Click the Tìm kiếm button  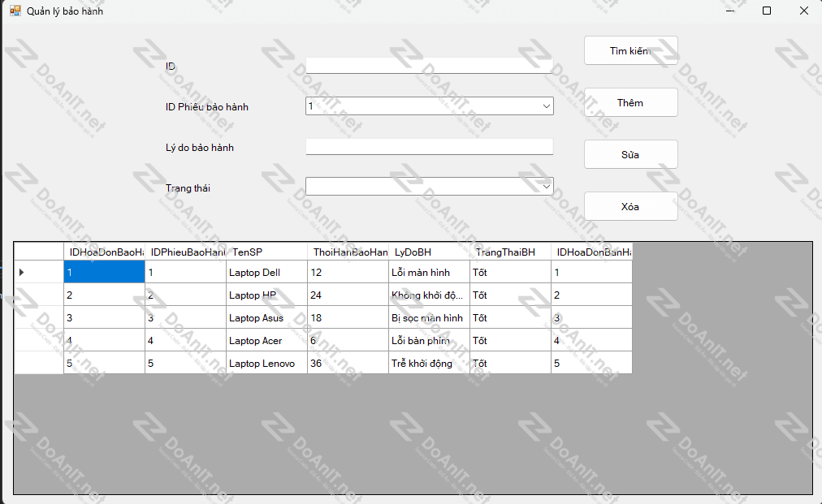[630, 51]
